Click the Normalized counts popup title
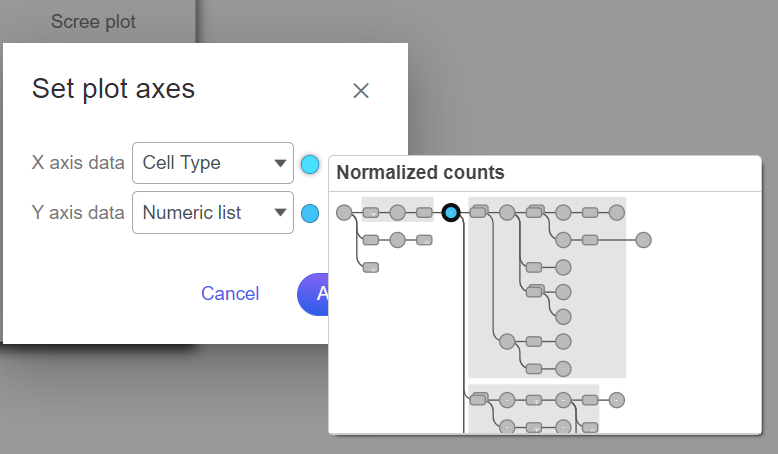This screenshot has height=454, width=778. (420, 173)
